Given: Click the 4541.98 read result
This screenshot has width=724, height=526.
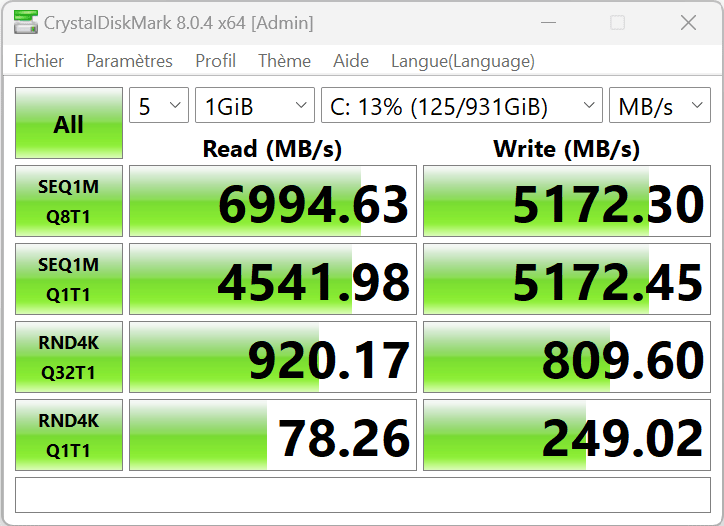Looking at the screenshot, I should 273,279.
